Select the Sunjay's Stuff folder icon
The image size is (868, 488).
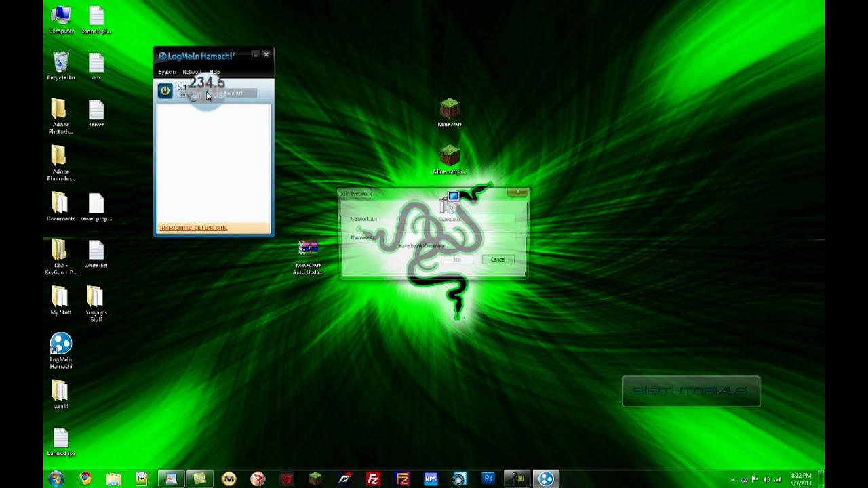click(96, 304)
